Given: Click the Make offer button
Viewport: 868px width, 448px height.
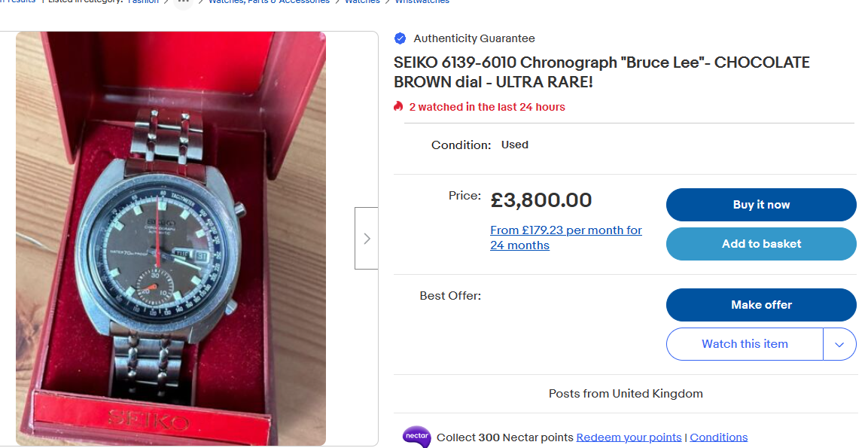Looking at the screenshot, I should 761,305.
